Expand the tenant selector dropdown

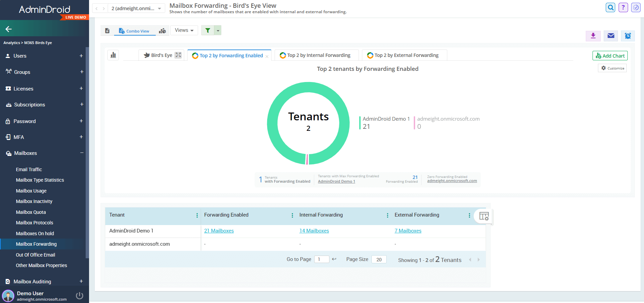coord(159,8)
